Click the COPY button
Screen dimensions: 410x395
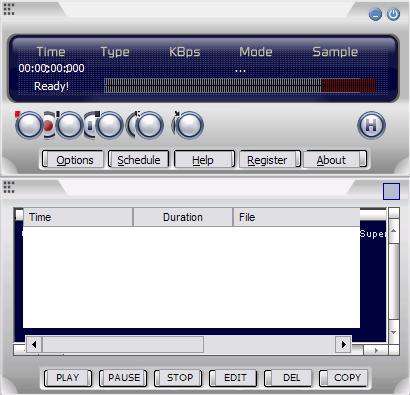343,378
